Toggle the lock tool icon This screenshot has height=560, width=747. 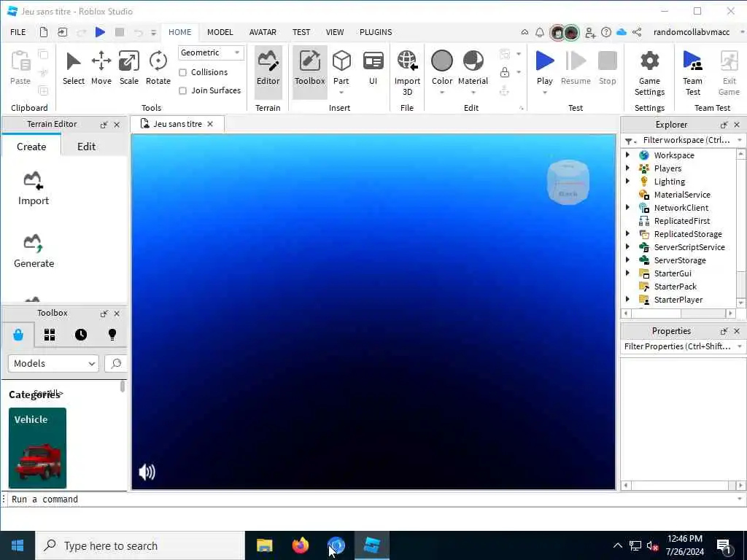505,72
